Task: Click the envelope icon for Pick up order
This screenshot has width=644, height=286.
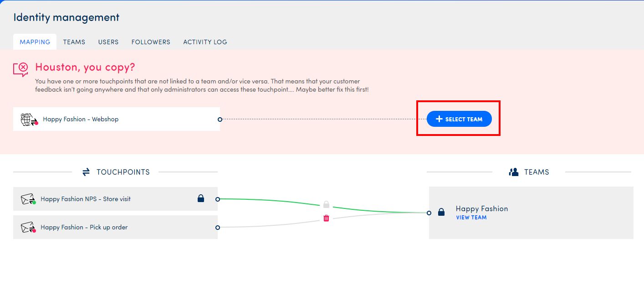Action: coord(28,227)
